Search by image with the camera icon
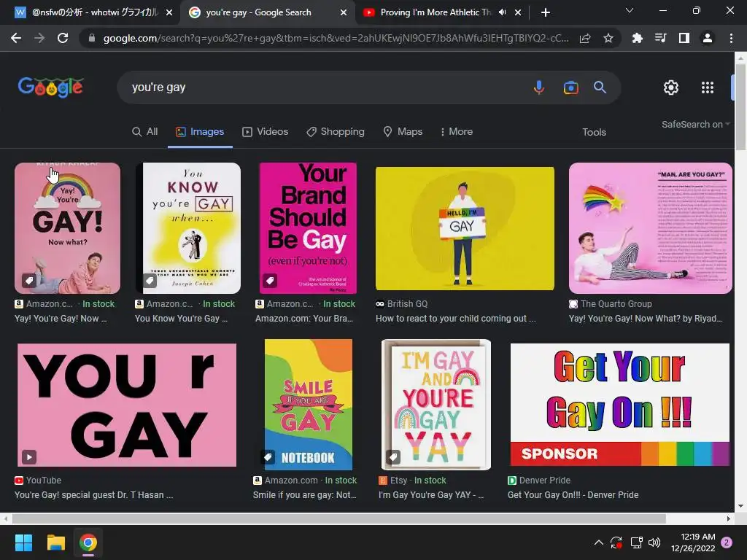Image resolution: width=747 pixels, height=560 pixels. coord(570,87)
